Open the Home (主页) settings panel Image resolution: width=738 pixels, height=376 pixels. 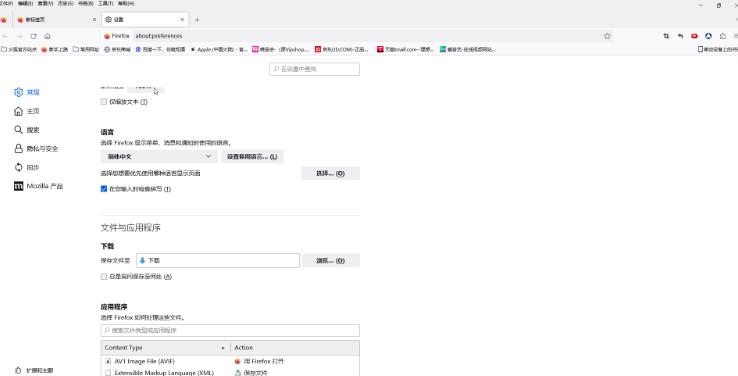(27, 111)
